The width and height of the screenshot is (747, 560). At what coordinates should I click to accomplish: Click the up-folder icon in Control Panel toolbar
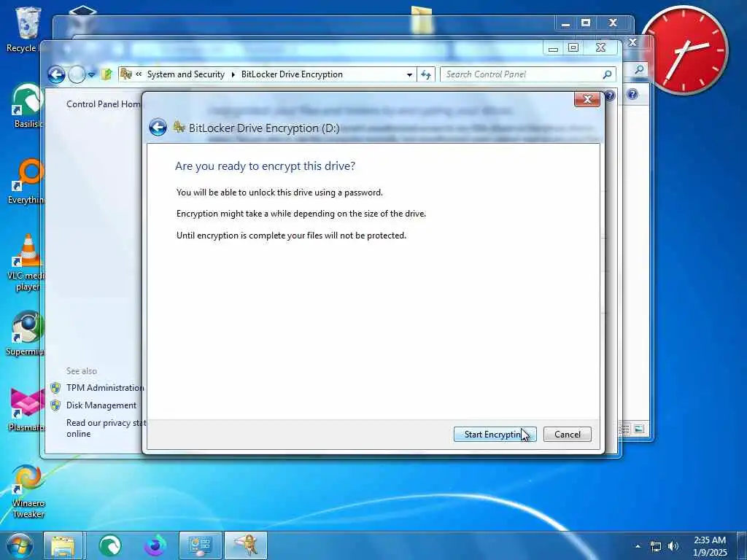[x=107, y=74]
